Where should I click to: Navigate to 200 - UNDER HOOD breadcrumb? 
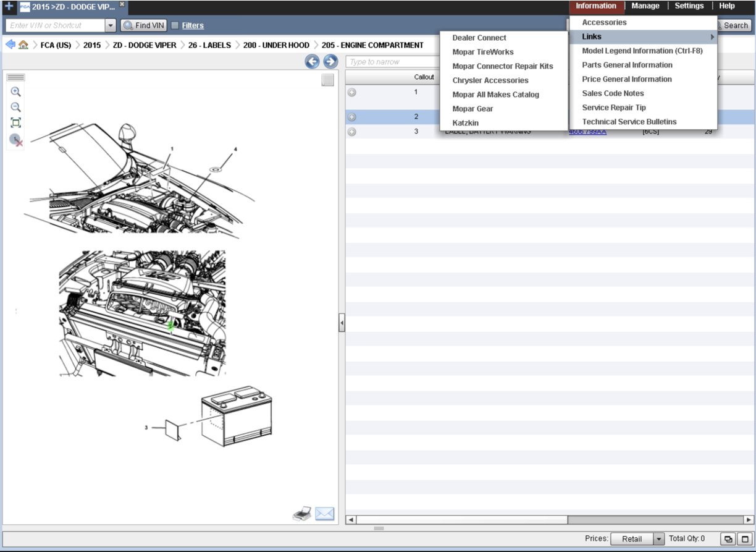click(276, 45)
